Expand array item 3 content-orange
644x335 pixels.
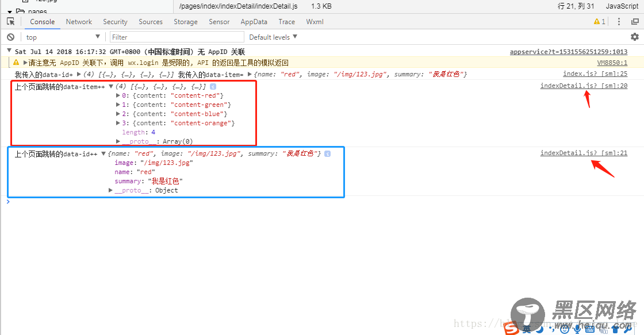pyautogui.click(x=118, y=123)
